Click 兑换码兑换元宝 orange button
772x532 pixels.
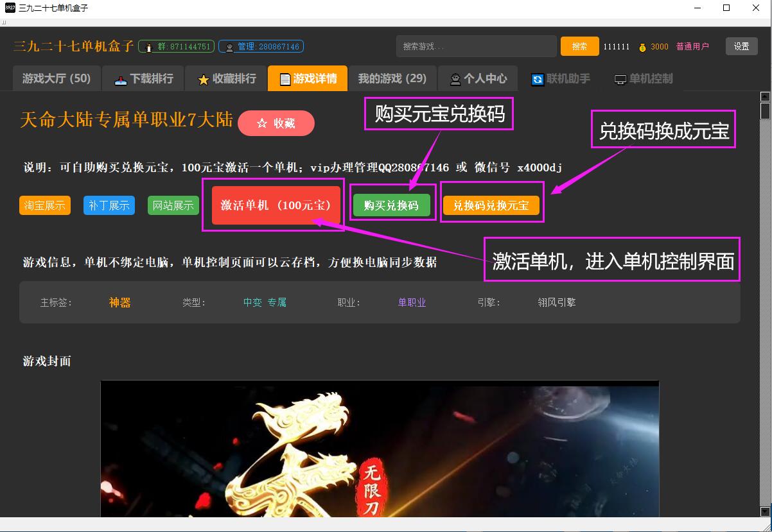491,205
